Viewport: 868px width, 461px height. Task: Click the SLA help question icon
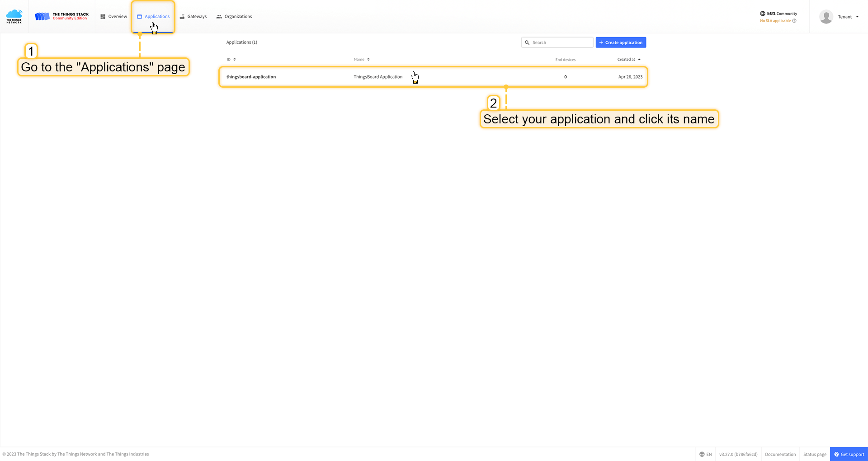pos(794,21)
